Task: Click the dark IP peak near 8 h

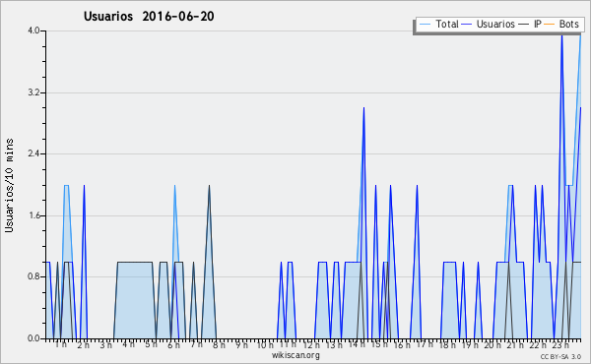Action: point(209,186)
